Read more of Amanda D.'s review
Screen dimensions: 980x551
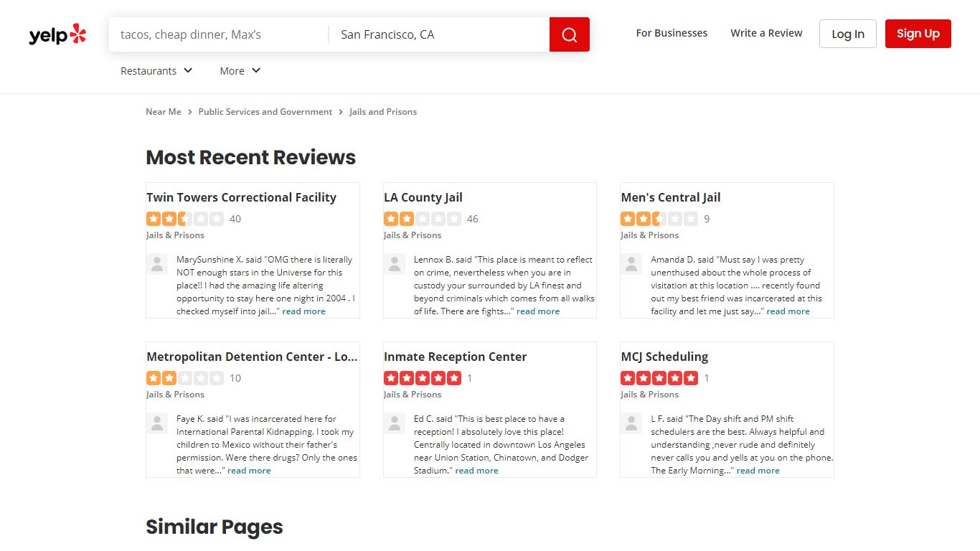tap(788, 311)
